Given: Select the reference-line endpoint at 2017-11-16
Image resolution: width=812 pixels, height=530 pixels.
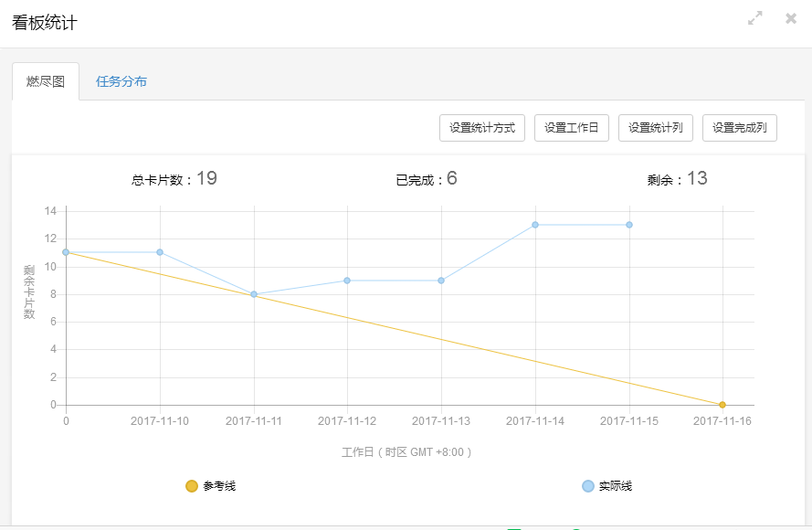Looking at the screenshot, I should [x=722, y=405].
